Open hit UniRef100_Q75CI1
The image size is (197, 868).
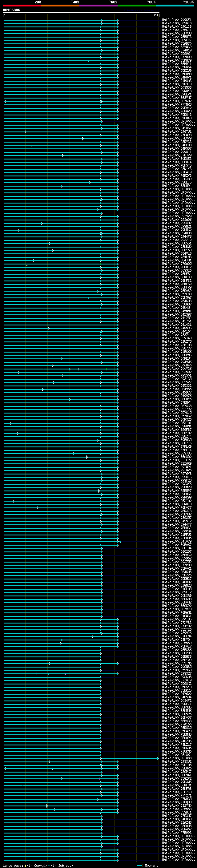177,30
